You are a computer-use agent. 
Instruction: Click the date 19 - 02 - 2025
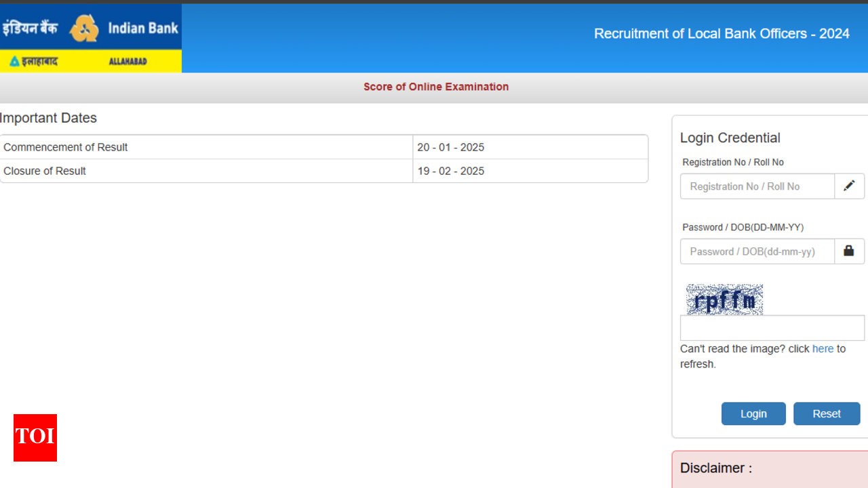tap(450, 171)
